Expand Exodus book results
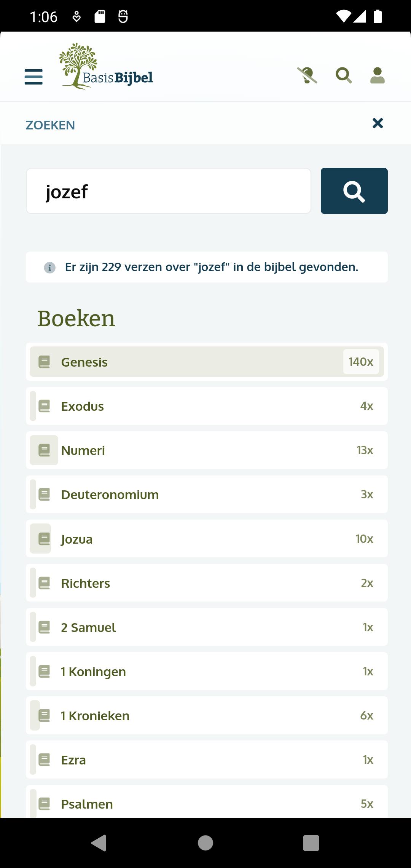Screen dimensions: 411x868 (207, 406)
